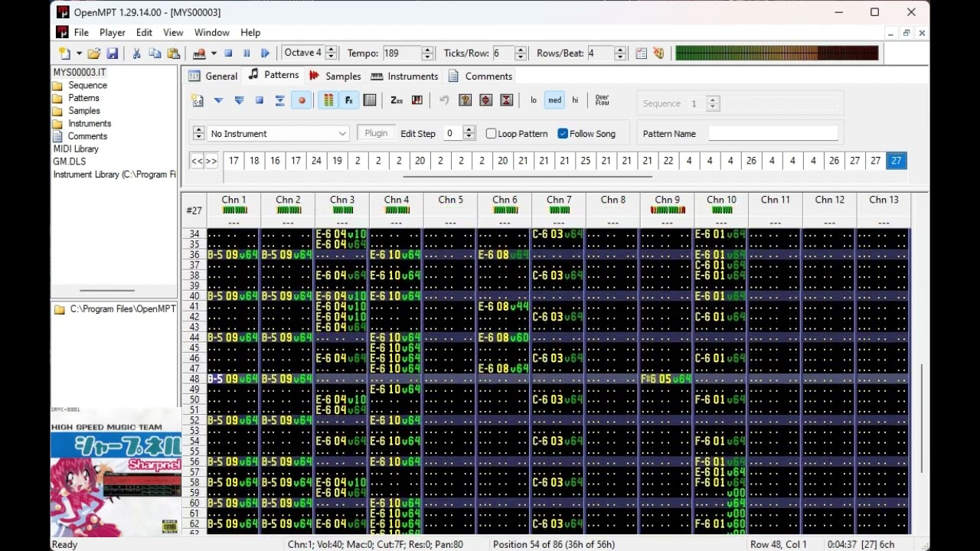Screen dimensions: 980x551
Task: Click the Plugin button
Action: click(x=376, y=133)
